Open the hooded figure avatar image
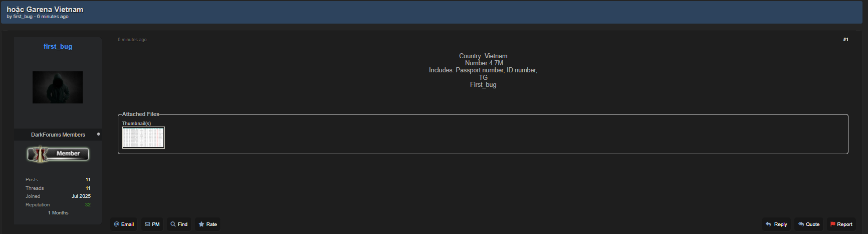This screenshot has height=234, width=868. [58, 87]
